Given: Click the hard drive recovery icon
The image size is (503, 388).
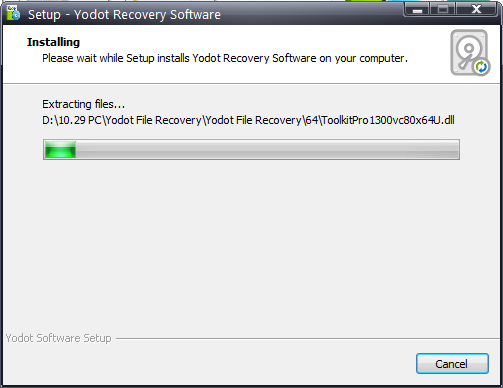Looking at the screenshot, I should 470,53.
